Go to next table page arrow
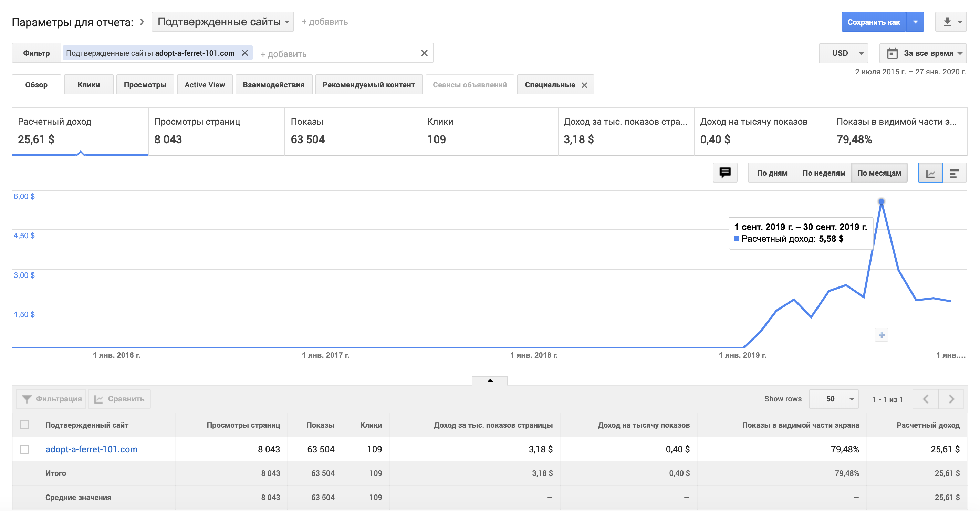The image size is (980, 511). click(951, 399)
